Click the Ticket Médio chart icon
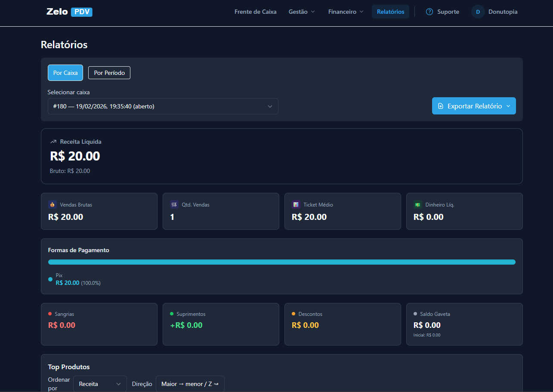 [x=296, y=205]
